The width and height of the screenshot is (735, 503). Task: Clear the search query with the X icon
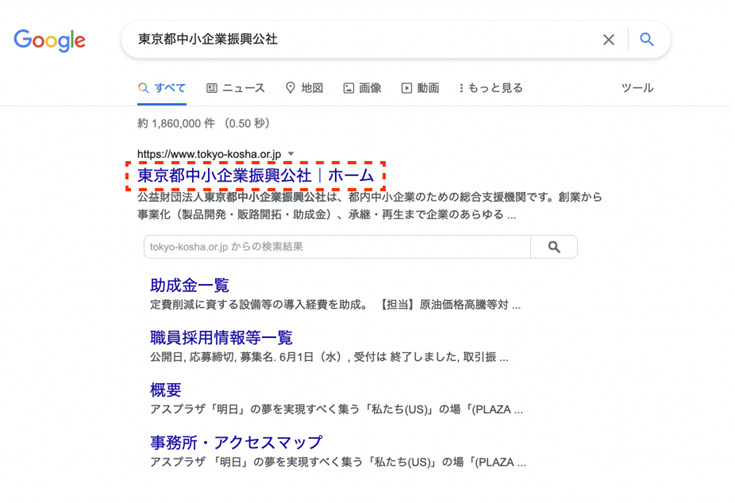pos(608,40)
